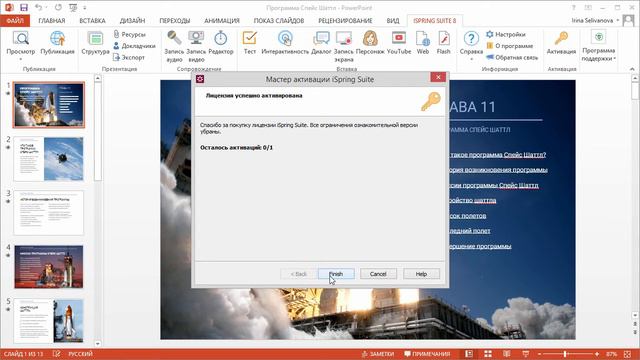Select the ISPRING SUITE 8 tab
Screen dimensions: 640x360
click(x=435, y=20)
